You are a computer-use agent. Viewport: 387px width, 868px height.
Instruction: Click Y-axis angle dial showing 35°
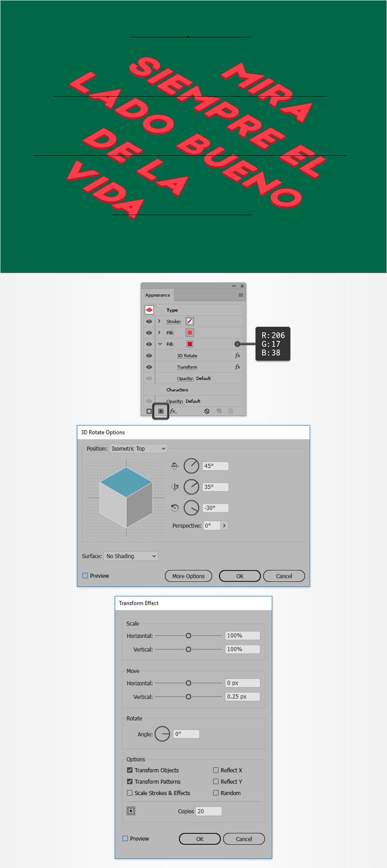pyautogui.click(x=191, y=487)
